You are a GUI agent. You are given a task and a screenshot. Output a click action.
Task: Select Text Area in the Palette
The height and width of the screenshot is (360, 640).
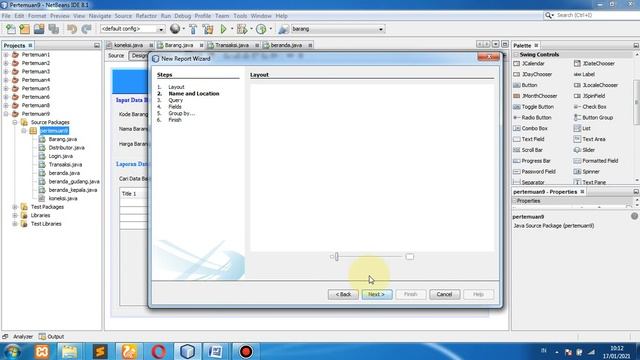click(590, 139)
